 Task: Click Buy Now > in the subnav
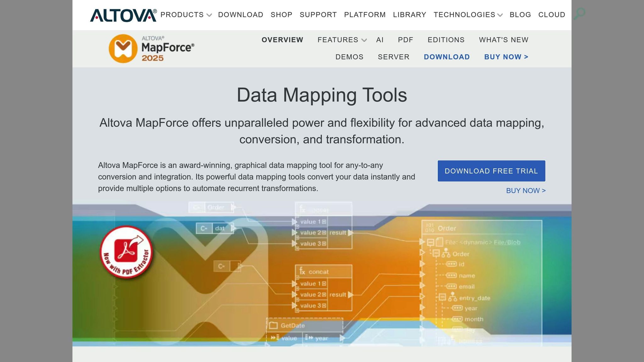(x=506, y=57)
